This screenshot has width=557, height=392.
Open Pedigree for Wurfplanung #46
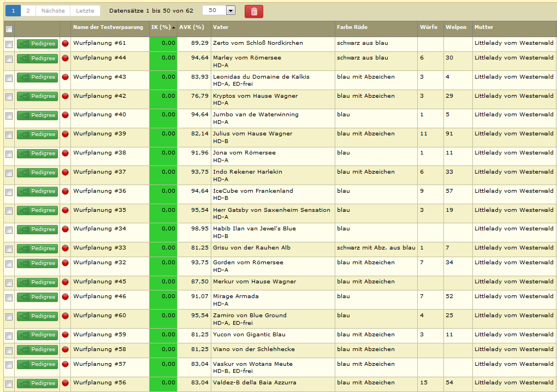click(x=37, y=297)
